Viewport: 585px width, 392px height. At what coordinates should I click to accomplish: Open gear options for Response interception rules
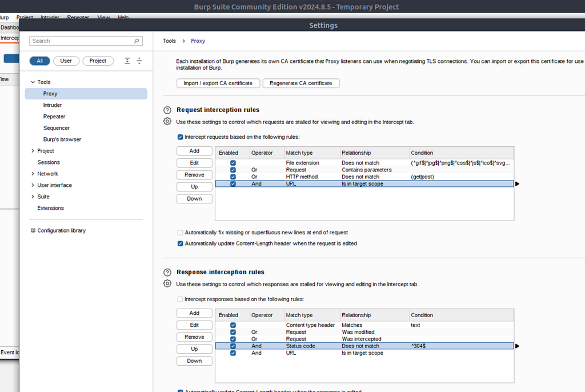167,284
